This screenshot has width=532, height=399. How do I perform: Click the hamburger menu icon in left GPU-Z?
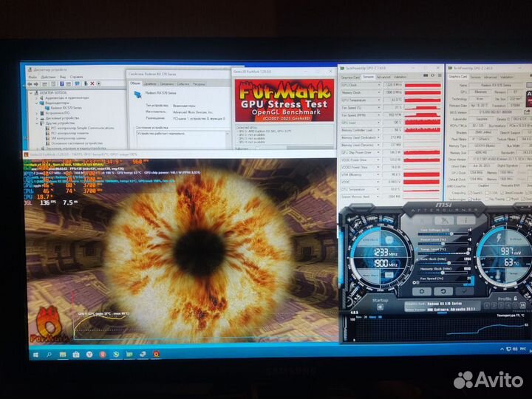(440, 75)
